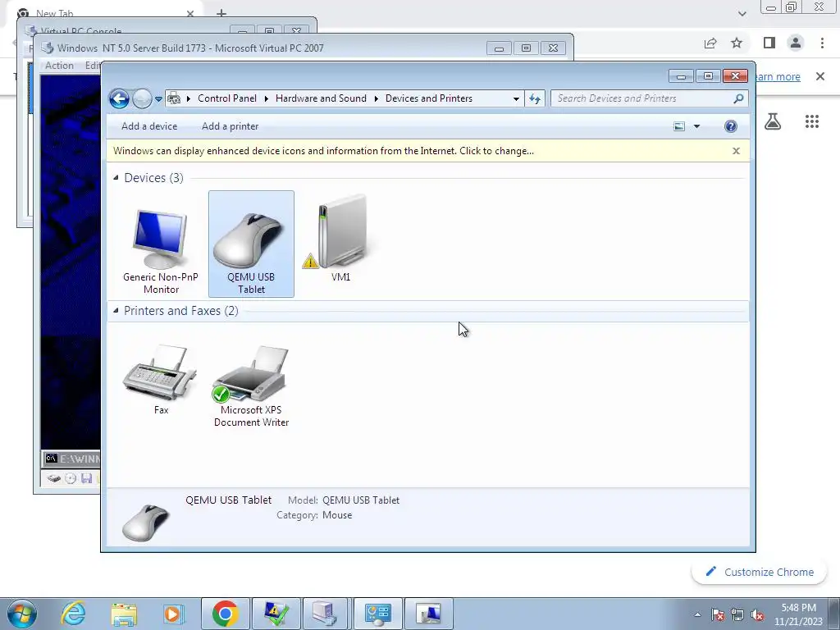Screen dimensions: 840x630
Task: Click the Action Center flag tray icon
Action: point(718,615)
